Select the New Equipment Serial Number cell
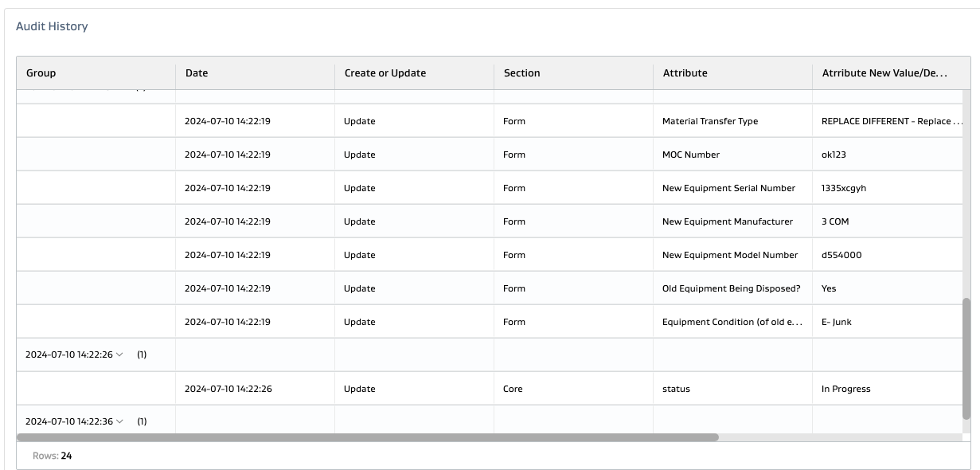This screenshot has height=470, width=980. pos(728,188)
